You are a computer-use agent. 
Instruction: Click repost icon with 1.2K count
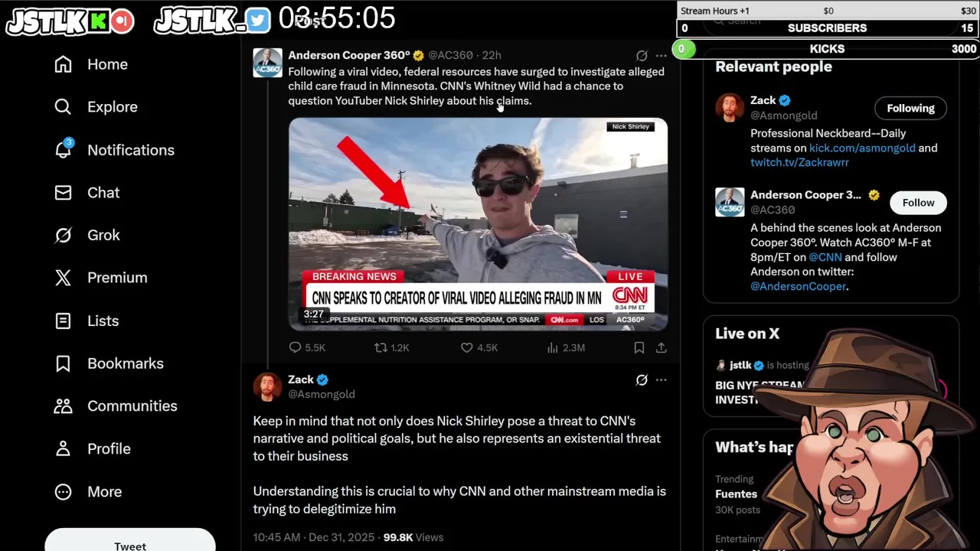tap(381, 347)
